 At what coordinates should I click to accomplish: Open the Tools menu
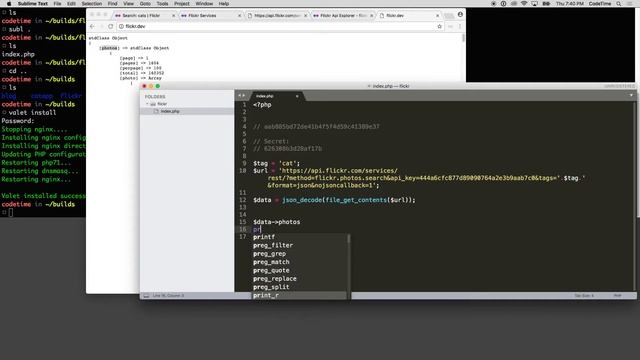coord(162,4)
